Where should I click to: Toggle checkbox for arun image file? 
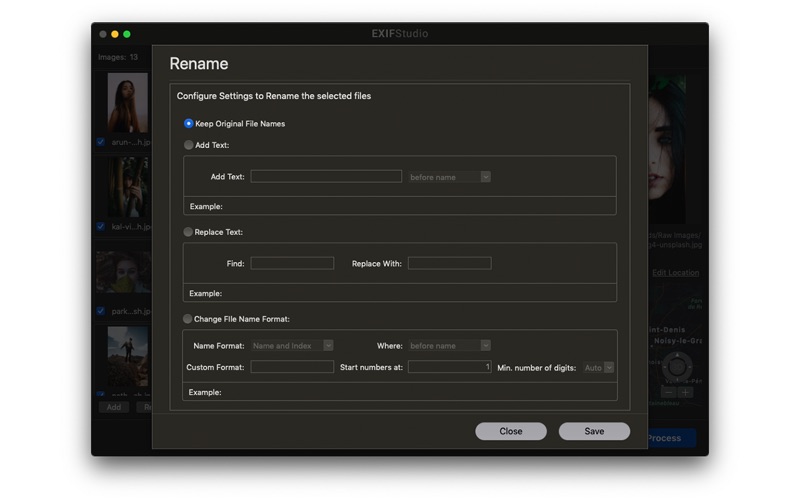(101, 142)
